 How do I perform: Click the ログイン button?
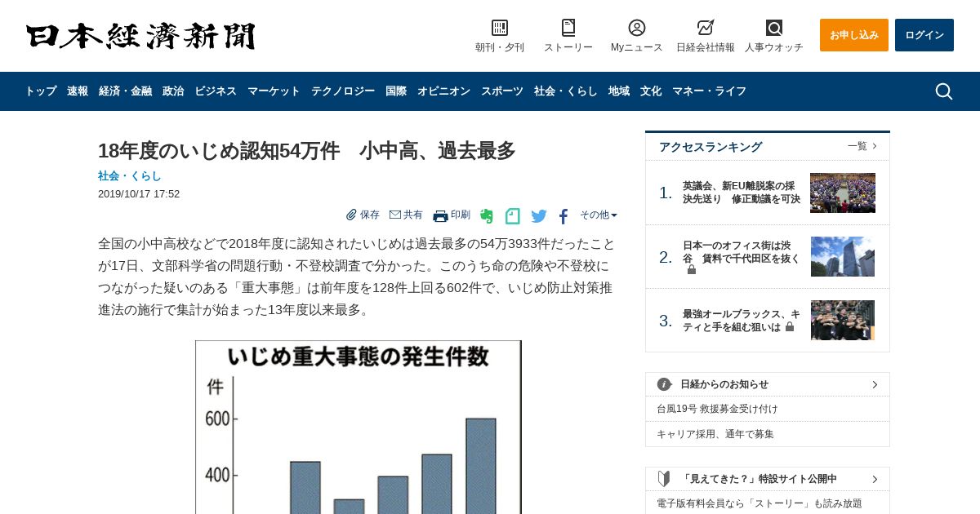point(924,35)
